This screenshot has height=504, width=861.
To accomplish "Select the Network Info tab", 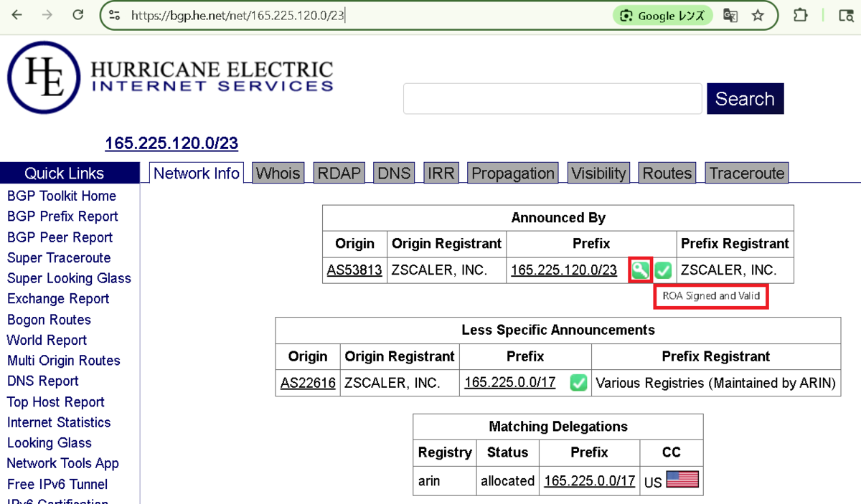I will (x=197, y=173).
